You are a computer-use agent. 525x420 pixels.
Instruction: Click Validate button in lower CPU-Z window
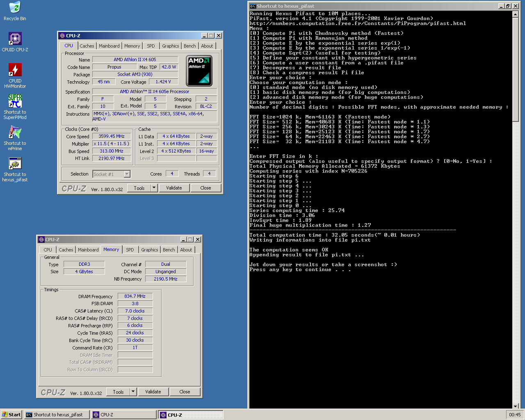(153, 392)
